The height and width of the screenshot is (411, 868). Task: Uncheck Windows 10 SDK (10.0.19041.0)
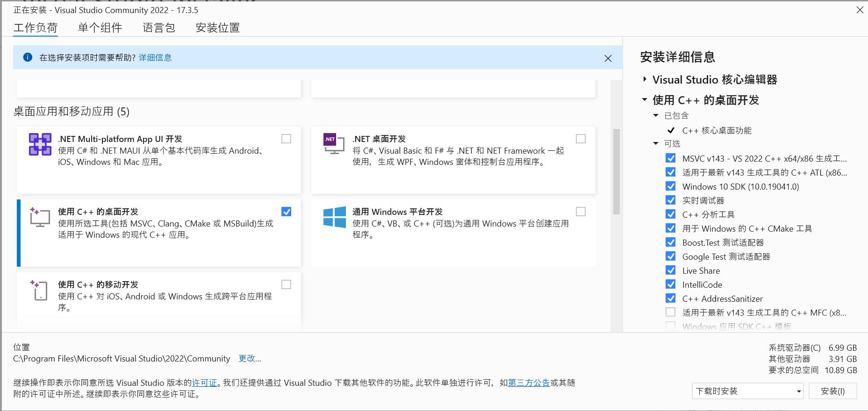point(671,186)
